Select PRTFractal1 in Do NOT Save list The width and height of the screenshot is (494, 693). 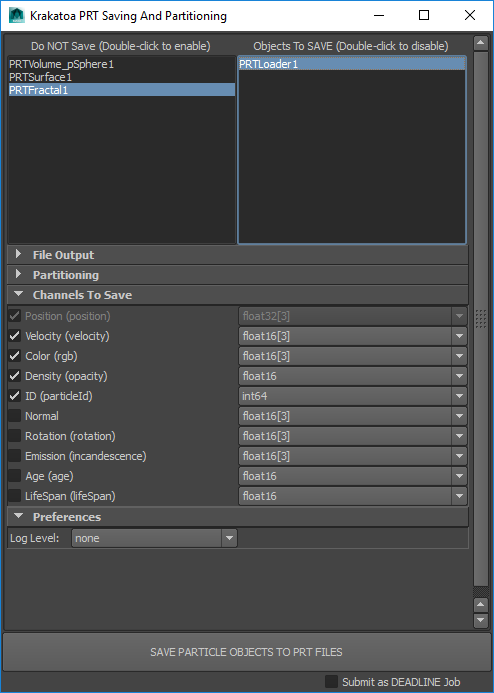[122, 90]
